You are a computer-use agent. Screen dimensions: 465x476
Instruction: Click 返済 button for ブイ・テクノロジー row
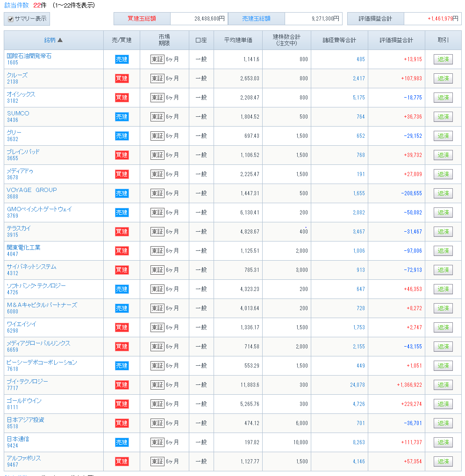point(443,384)
